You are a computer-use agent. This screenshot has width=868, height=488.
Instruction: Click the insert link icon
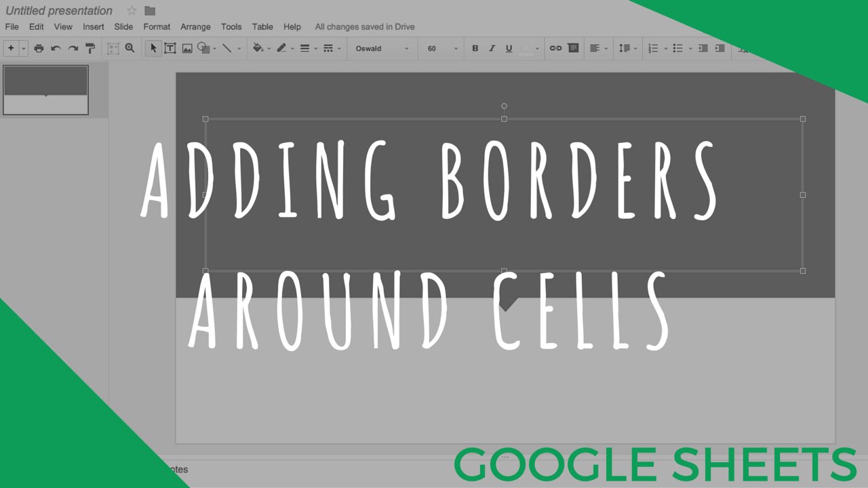pos(555,48)
